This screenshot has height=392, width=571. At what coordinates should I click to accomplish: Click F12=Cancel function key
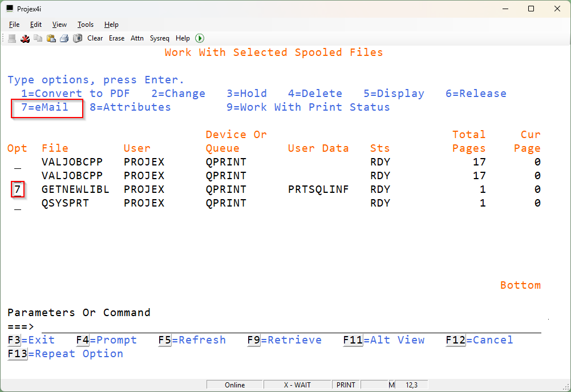click(479, 340)
